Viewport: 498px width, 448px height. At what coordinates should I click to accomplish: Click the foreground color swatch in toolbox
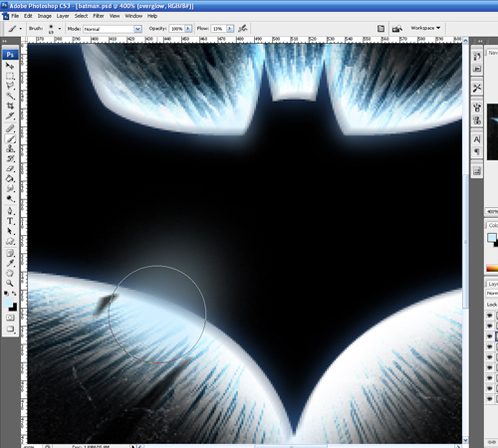point(8,302)
